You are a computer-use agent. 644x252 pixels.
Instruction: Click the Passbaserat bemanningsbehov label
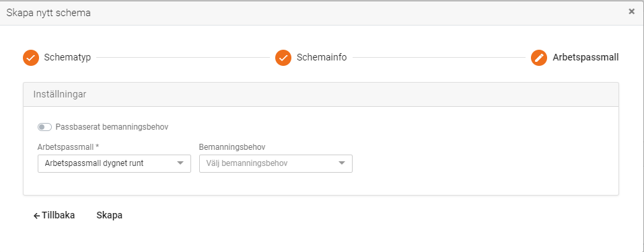(112, 127)
